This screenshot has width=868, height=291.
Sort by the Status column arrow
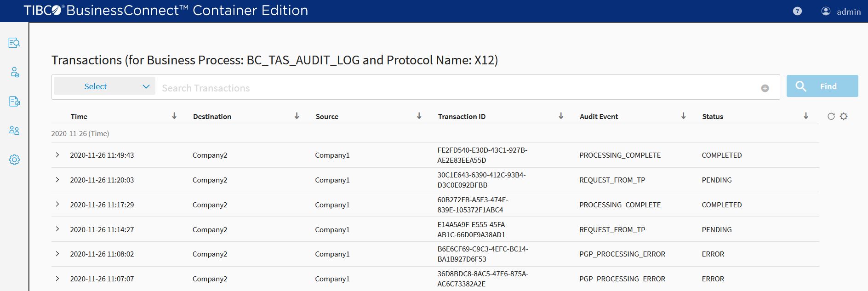pyautogui.click(x=805, y=116)
